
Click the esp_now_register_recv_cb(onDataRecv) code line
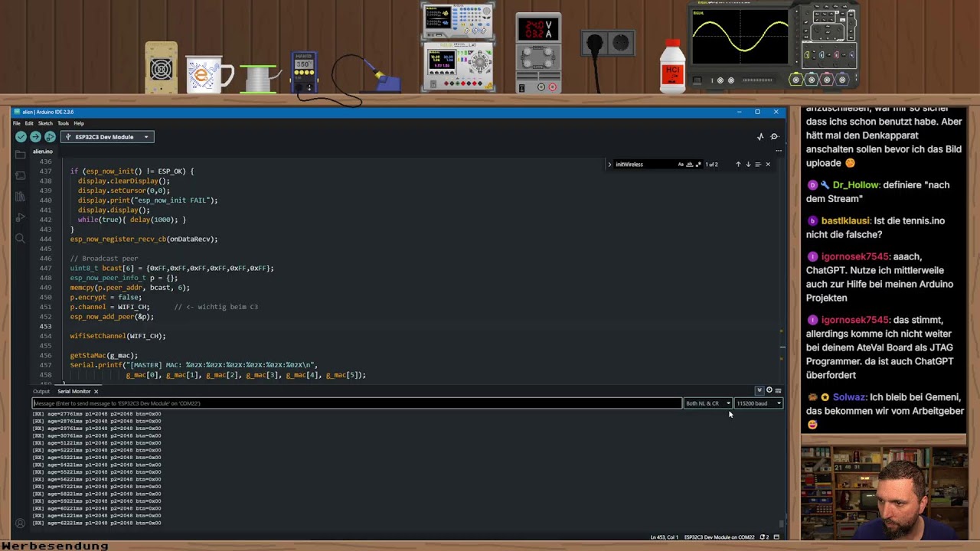pos(144,240)
